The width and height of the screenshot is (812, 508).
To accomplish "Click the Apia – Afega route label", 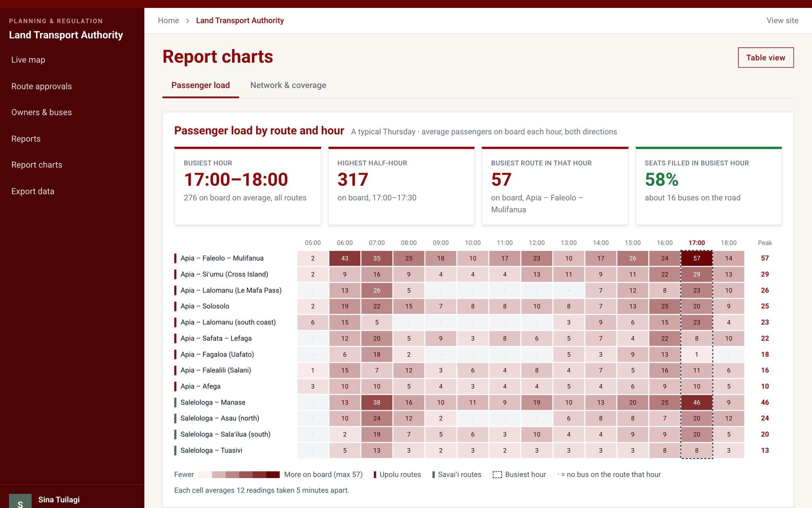I will 201,386.
